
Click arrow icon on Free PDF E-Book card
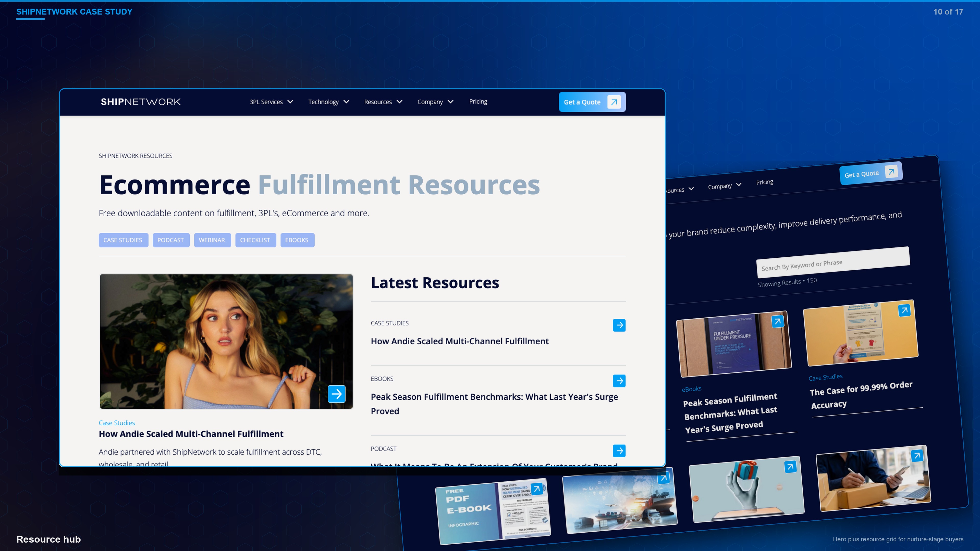coord(537,489)
